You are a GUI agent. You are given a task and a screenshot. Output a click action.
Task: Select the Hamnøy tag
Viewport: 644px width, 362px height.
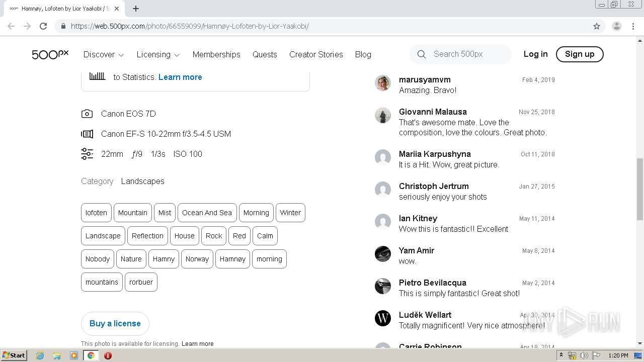point(232,259)
